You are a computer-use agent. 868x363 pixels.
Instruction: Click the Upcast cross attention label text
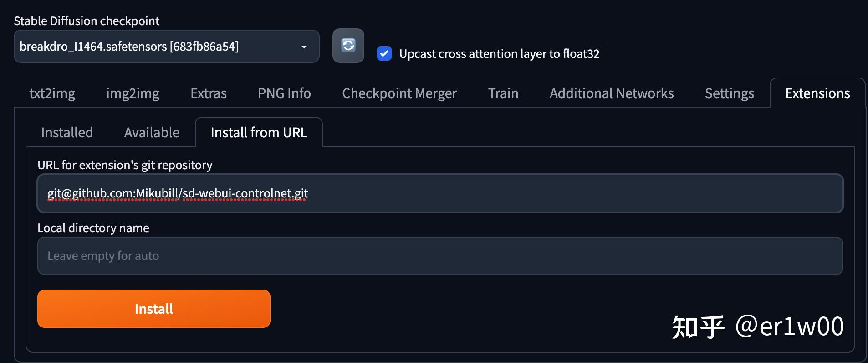pyautogui.click(x=499, y=54)
